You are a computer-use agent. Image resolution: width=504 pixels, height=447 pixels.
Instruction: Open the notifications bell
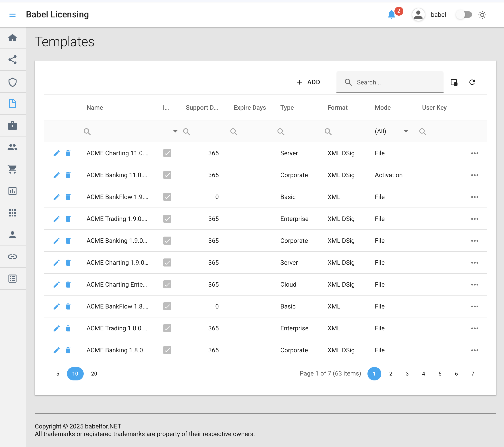[391, 15]
